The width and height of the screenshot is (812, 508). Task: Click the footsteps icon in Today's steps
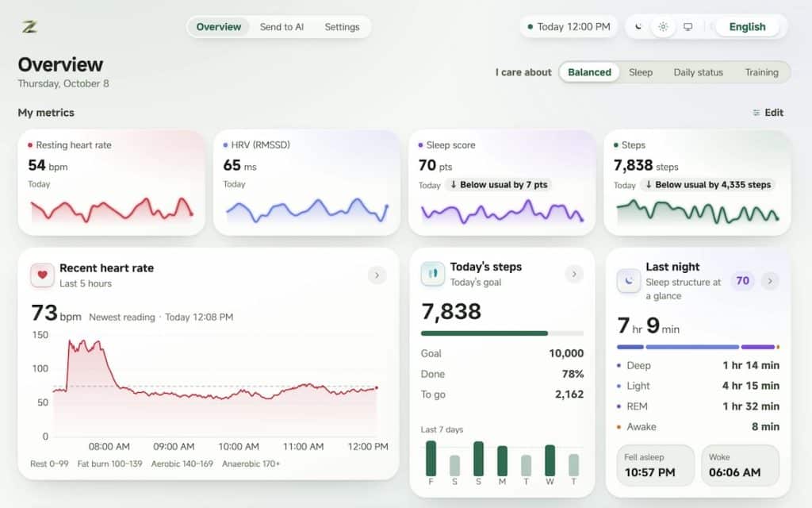pyautogui.click(x=433, y=274)
